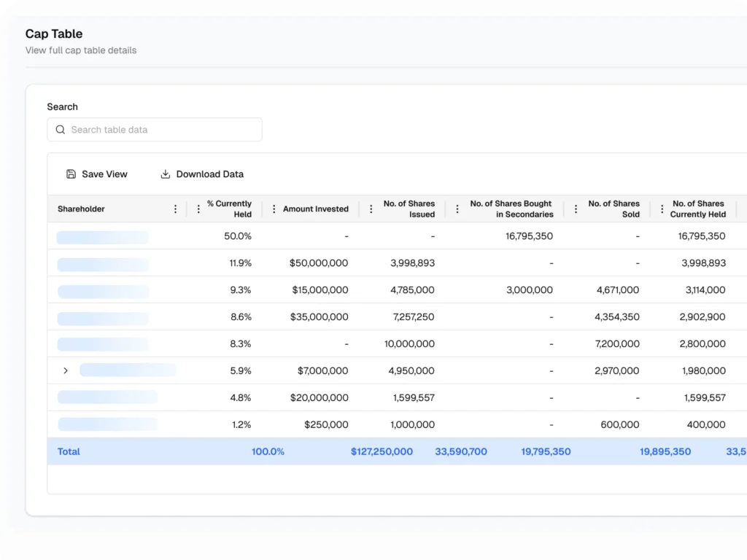Viewport: 747px width, 560px height.
Task: Sort by the Amount Invested header
Action: 315,209
